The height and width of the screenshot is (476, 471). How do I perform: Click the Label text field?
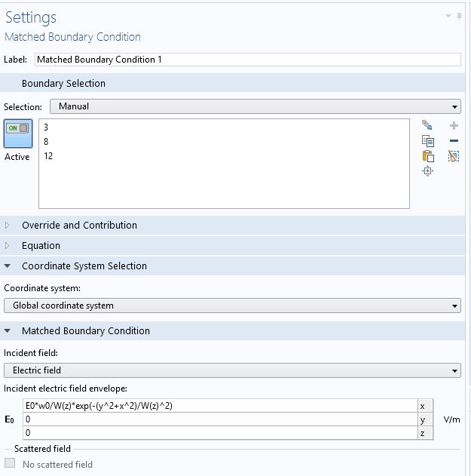[x=247, y=60]
